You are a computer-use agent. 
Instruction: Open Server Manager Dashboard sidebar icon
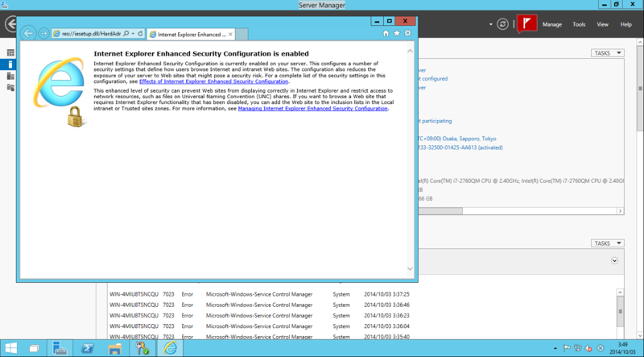coord(10,52)
